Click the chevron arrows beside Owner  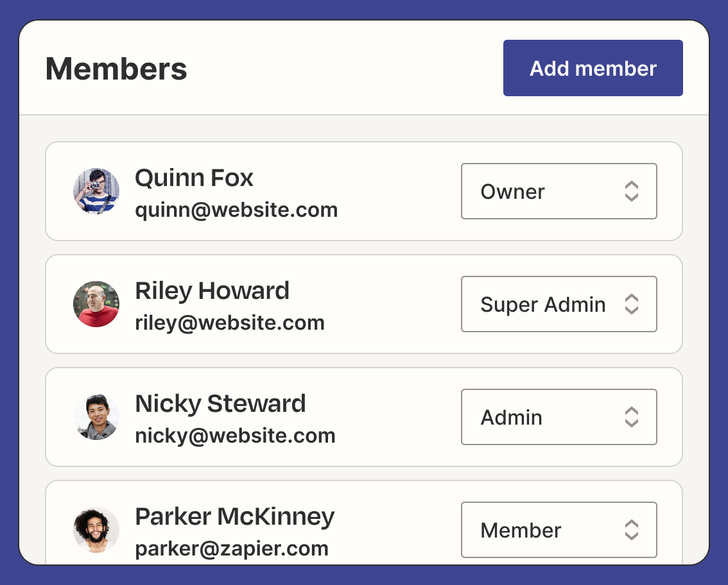pyautogui.click(x=632, y=191)
